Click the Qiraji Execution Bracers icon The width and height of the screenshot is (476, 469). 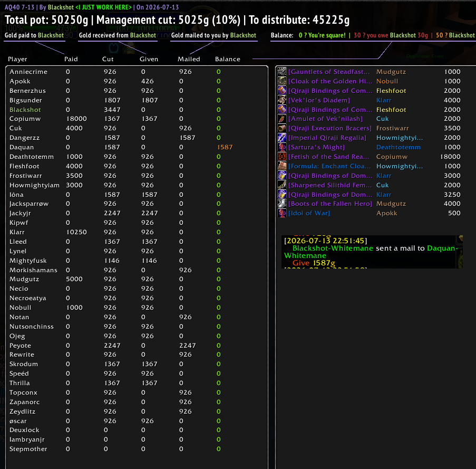282,128
